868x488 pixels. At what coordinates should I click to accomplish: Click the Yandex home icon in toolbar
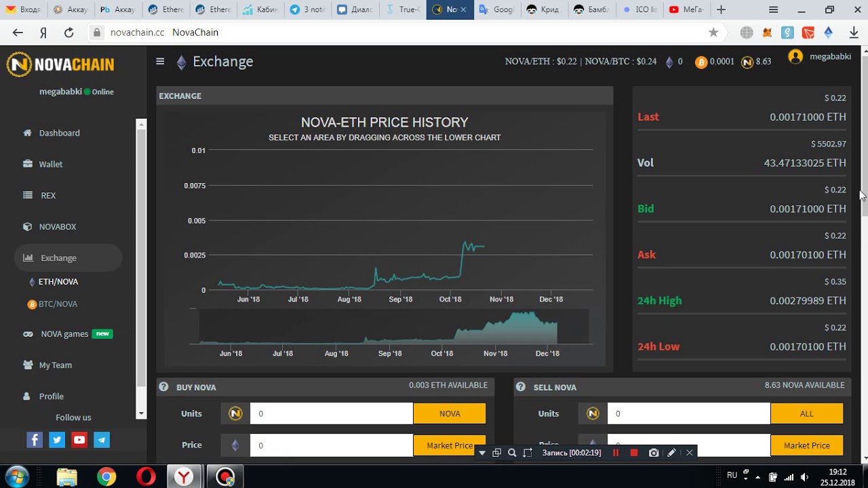tap(43, 33)
